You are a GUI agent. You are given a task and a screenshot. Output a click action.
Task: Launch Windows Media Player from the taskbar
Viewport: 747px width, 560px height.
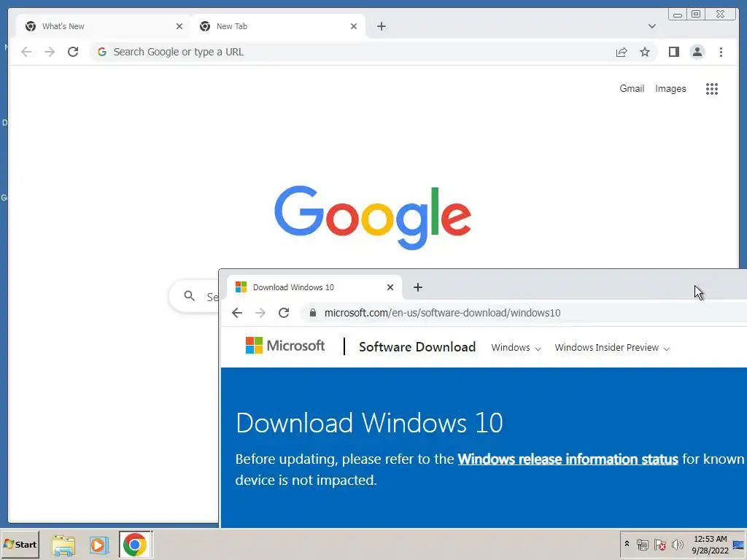coord(99,545)
